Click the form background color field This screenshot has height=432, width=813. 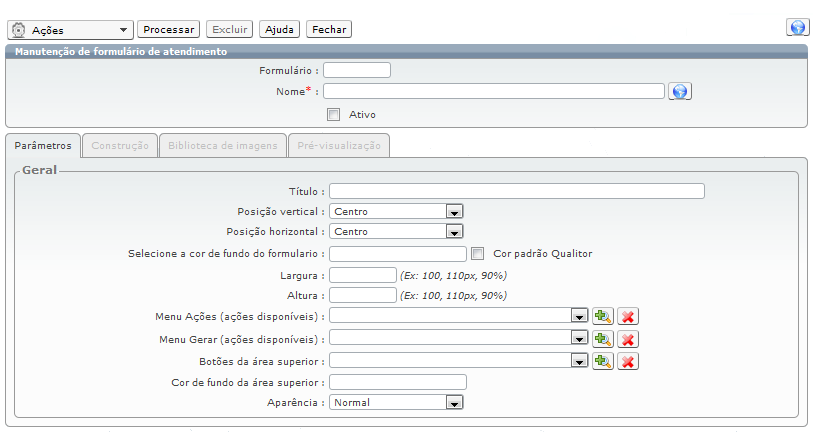(x=398, y=254)
